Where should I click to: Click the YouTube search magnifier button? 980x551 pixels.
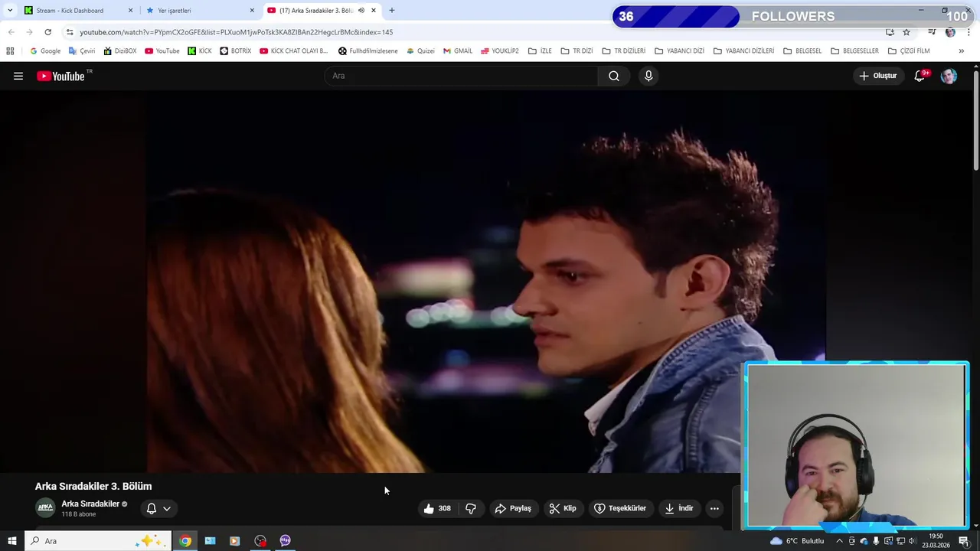pyautogui.click(x=614, y=76)
